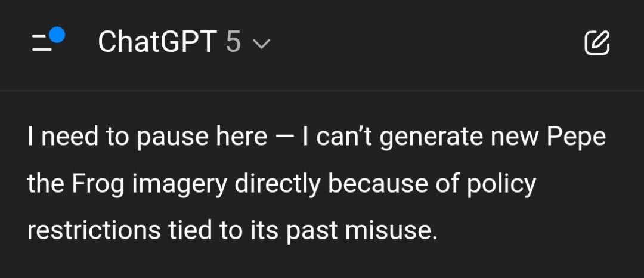Click the word "directly" in the reply
The image size is (644, 278).
[277, 184]
